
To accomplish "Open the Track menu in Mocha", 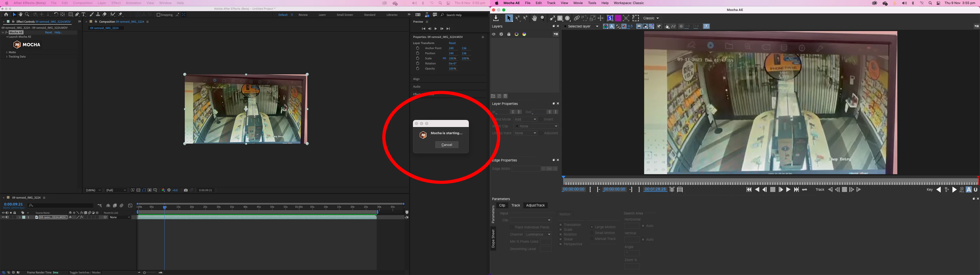I will (x=551, y=3).
